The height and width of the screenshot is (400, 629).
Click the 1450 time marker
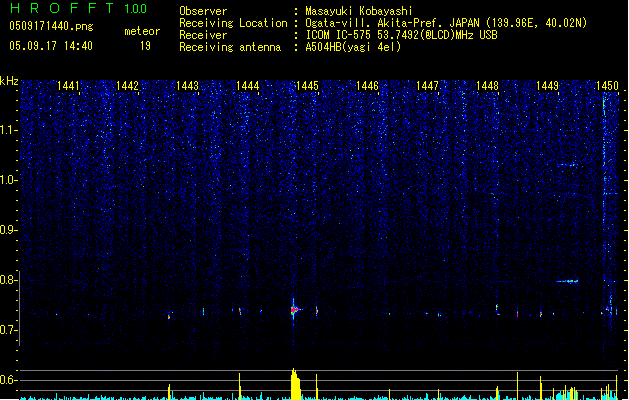point(607,86)
